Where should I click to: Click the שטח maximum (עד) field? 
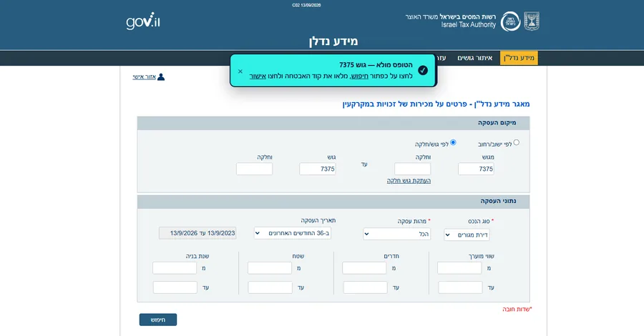coord(270,287)
